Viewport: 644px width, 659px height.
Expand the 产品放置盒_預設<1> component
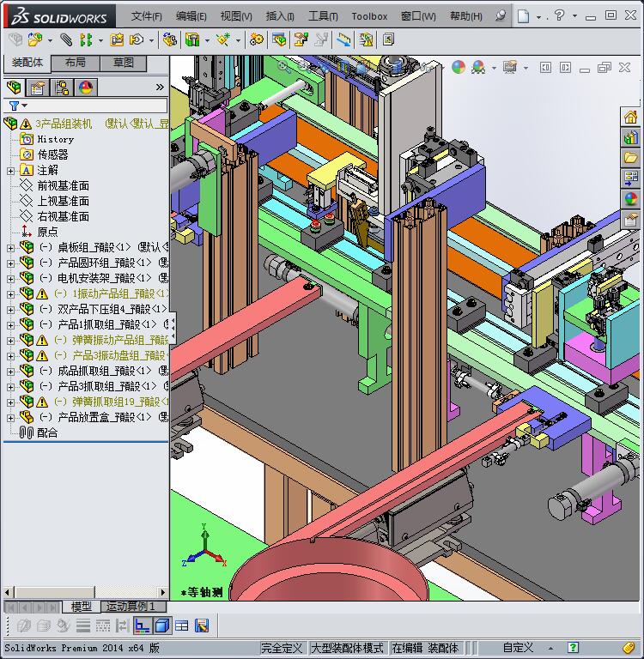[x=10, y=418]
